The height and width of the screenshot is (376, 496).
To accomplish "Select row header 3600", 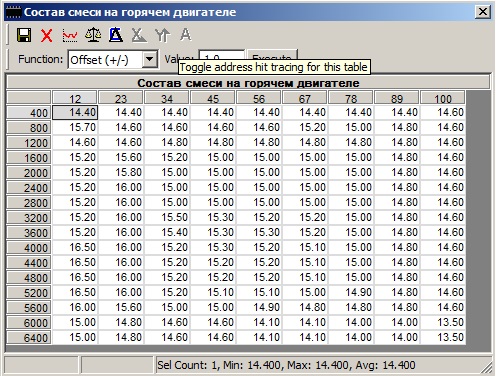I will coord(29,233).
